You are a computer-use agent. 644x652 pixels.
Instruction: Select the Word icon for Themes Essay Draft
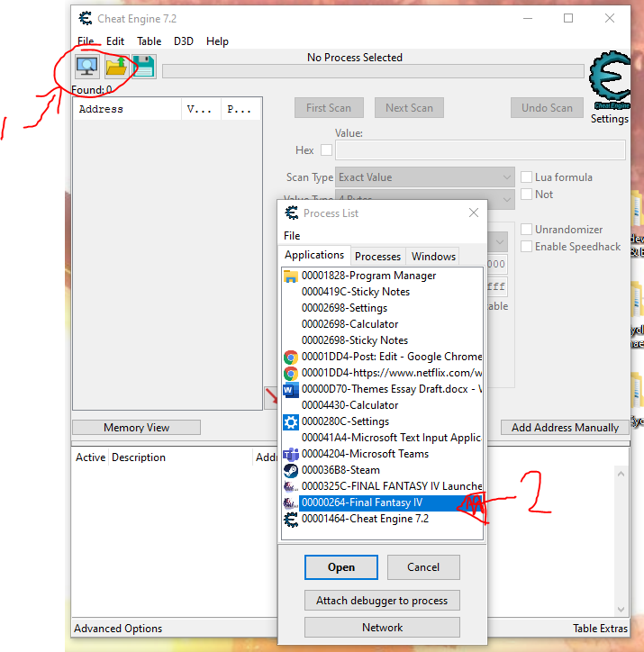(x=291, y=390)
